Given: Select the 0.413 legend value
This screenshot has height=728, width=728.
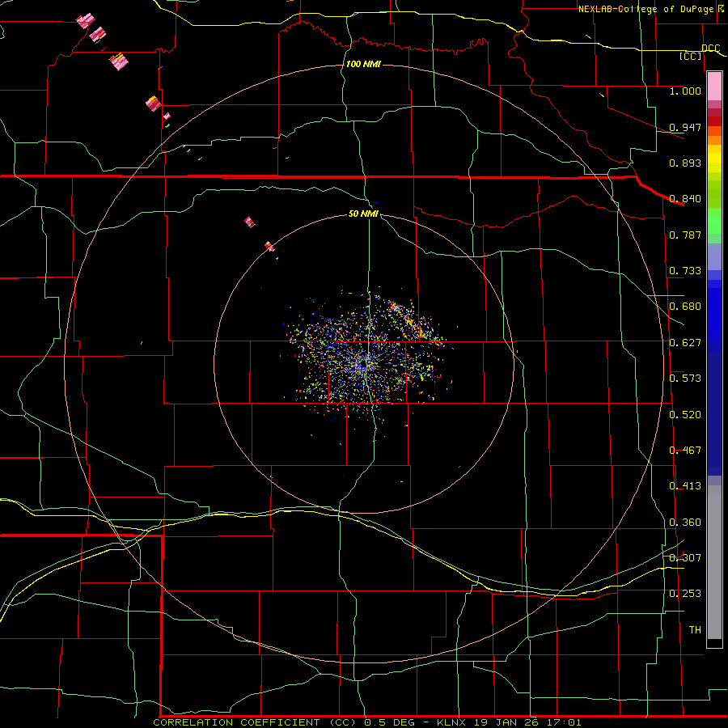Looking at the screenshot, I should point(685,486).
